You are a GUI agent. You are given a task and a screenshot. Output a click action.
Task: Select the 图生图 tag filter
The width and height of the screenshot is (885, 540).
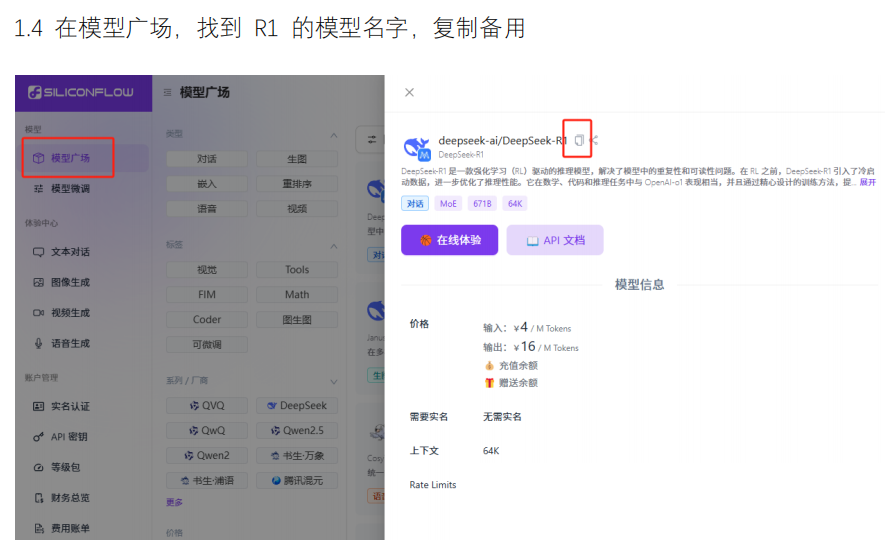tap(297, 319)
